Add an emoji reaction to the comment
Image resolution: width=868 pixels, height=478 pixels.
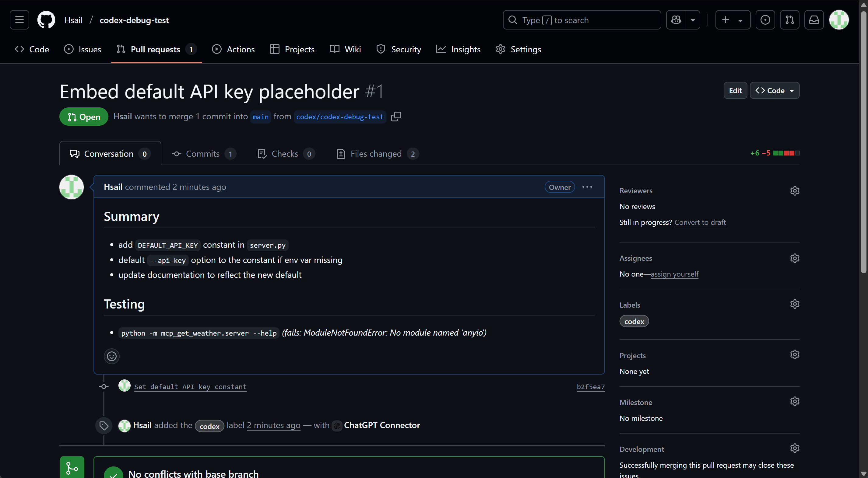111,356
